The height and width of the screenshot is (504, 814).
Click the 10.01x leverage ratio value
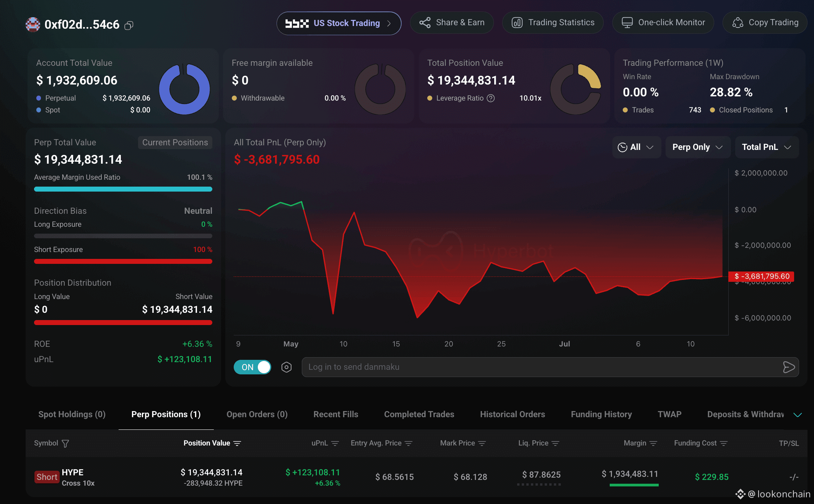coord(530,98)
